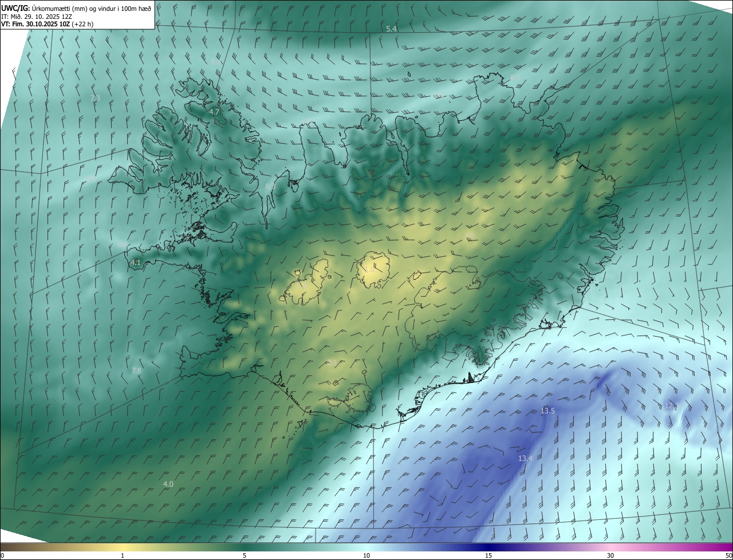Click the 13.4 value label offshore
The width and height of the screenshot is (733, 560).
525,458
